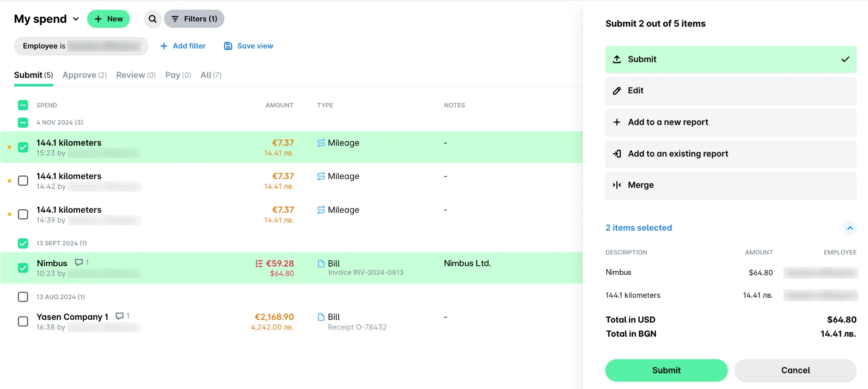868x389 pixels.
Task: Open Nimbus comment bubble icon
Action: [x=79, y=263]
